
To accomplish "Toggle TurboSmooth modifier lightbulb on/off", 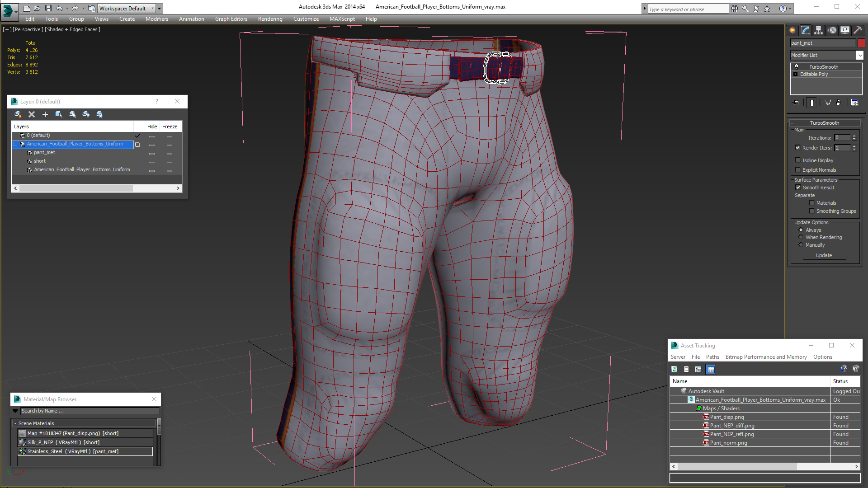I will click(x=797, y=67).
